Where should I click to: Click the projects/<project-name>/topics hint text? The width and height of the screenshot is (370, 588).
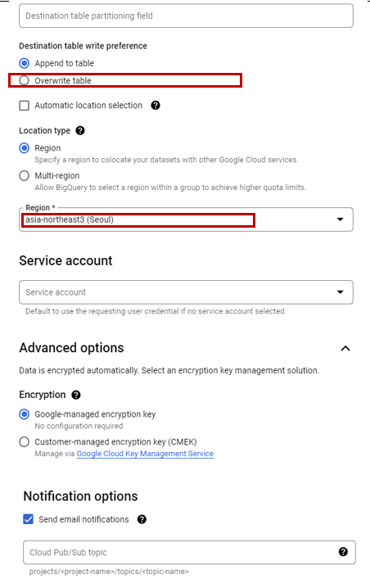109,572
